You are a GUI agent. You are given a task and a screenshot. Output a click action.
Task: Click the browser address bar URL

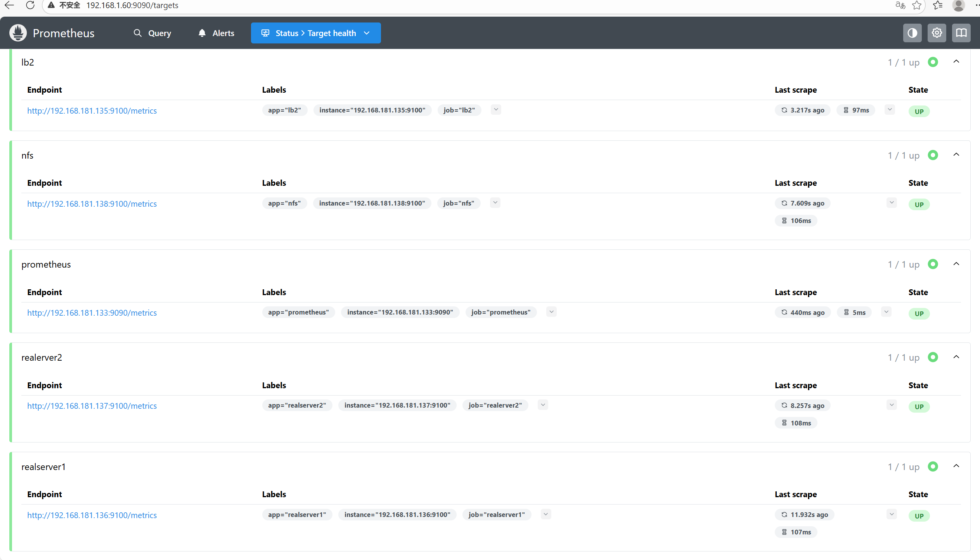132,5
